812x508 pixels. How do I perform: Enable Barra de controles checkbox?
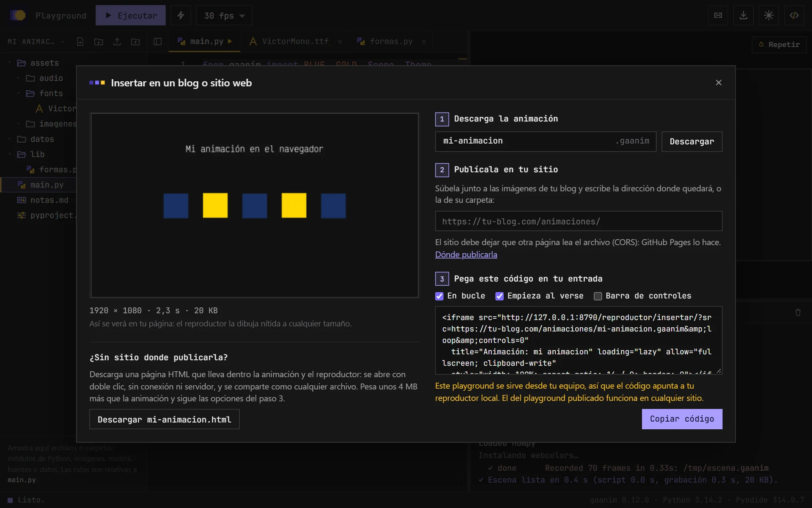[x=598, y=296]
